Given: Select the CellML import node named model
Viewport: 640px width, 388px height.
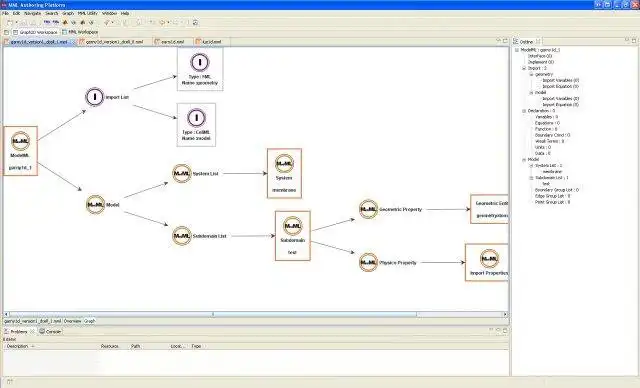Looking at the screenshot, I should [196, 124].
